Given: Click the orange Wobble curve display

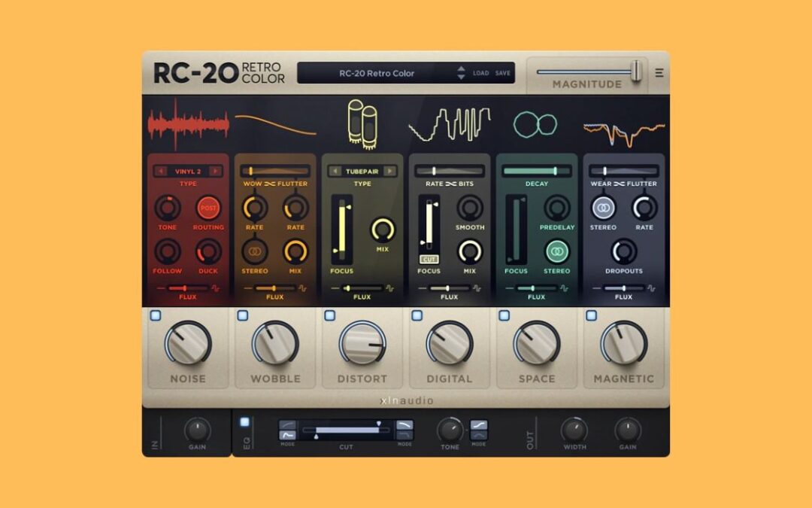Looking at the screenshot, I should click(275, 125).
